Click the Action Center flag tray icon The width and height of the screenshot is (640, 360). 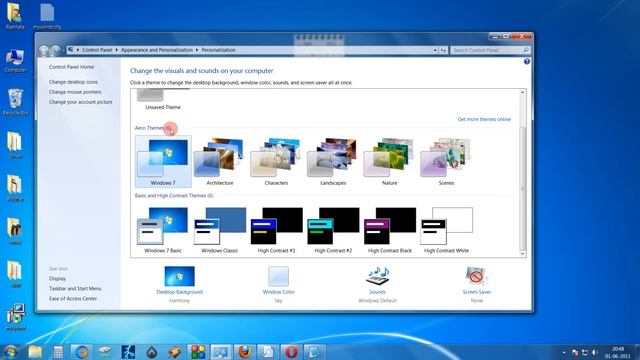[x=575, y=352]
